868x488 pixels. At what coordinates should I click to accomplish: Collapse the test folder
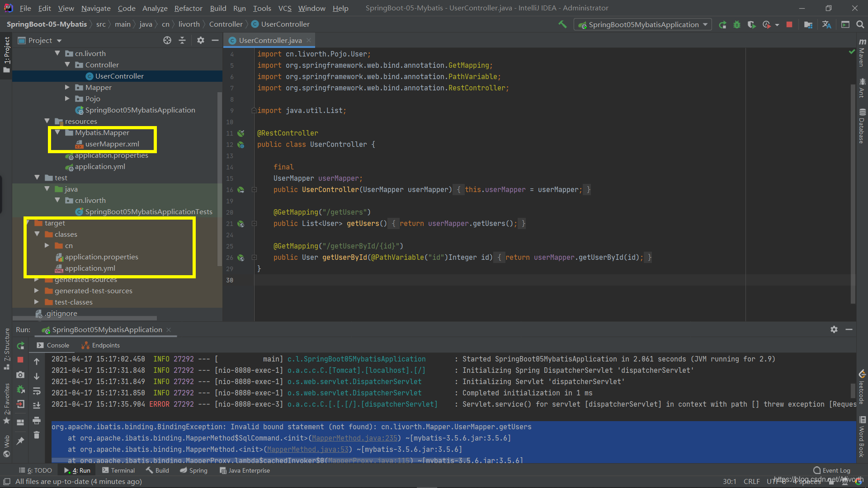(37, 178)
